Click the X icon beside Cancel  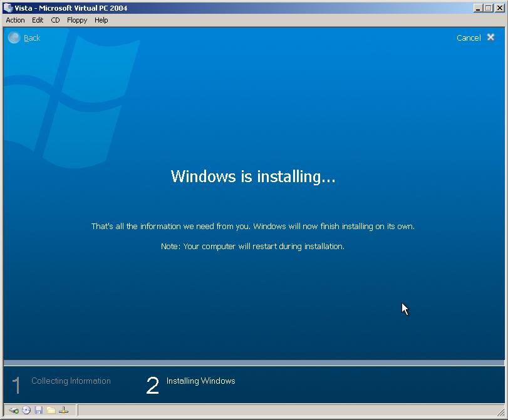point(490,37)
